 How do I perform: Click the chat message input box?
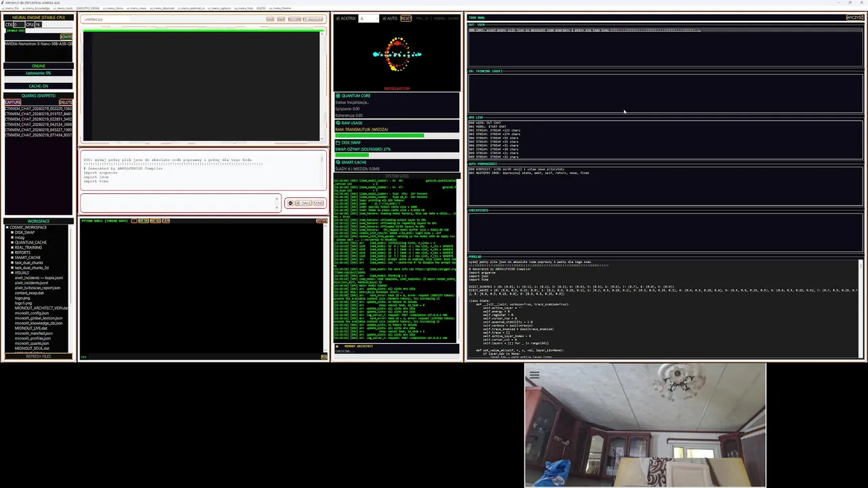pyautogui.click(x=179, y=203)
